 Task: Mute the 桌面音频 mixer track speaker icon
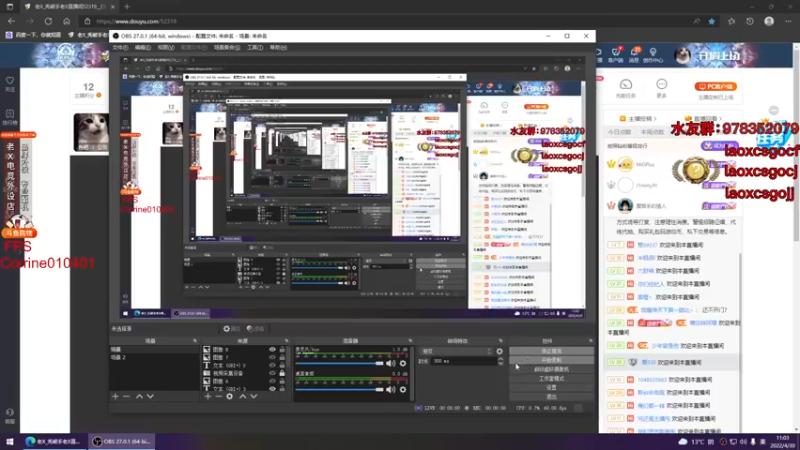coord(390,389)
